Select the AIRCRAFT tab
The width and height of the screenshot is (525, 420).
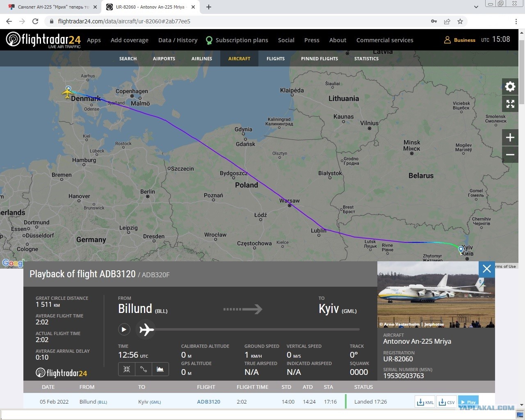(x=240, y=59)
